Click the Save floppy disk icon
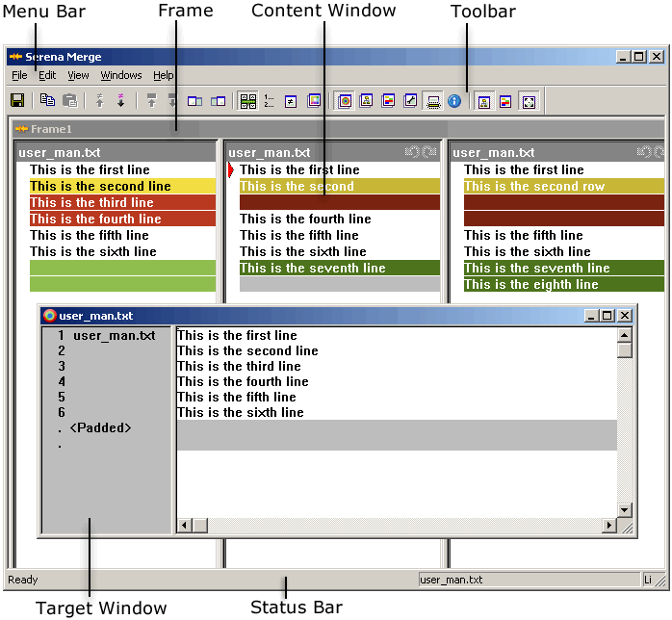 click(x=17, y=101)
